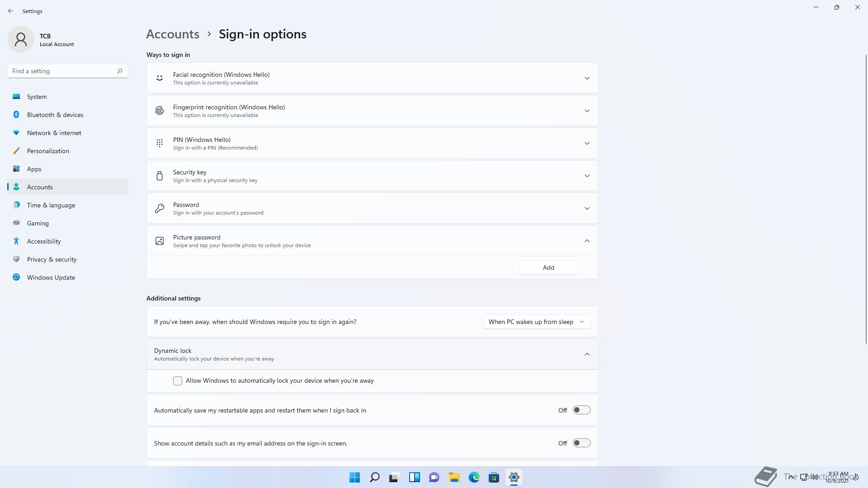This screenshot has height=488, width=868.
Task: Click the Bluetooth icon in sidebar
Action: pyautogui.click(x=16, y=114)
